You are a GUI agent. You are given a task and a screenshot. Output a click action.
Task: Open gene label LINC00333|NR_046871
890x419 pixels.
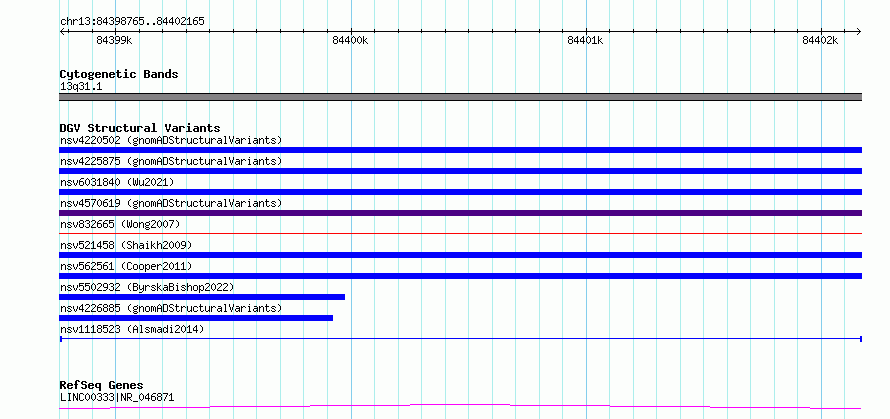(117, 397)
